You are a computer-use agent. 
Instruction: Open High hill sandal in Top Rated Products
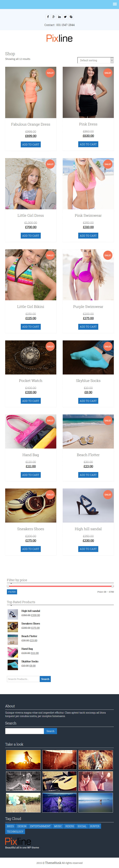pyautogui.click(x=31, y=611)
